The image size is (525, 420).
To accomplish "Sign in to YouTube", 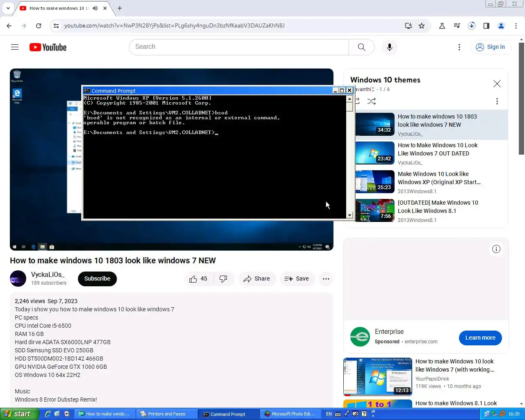I will [491, 47].
